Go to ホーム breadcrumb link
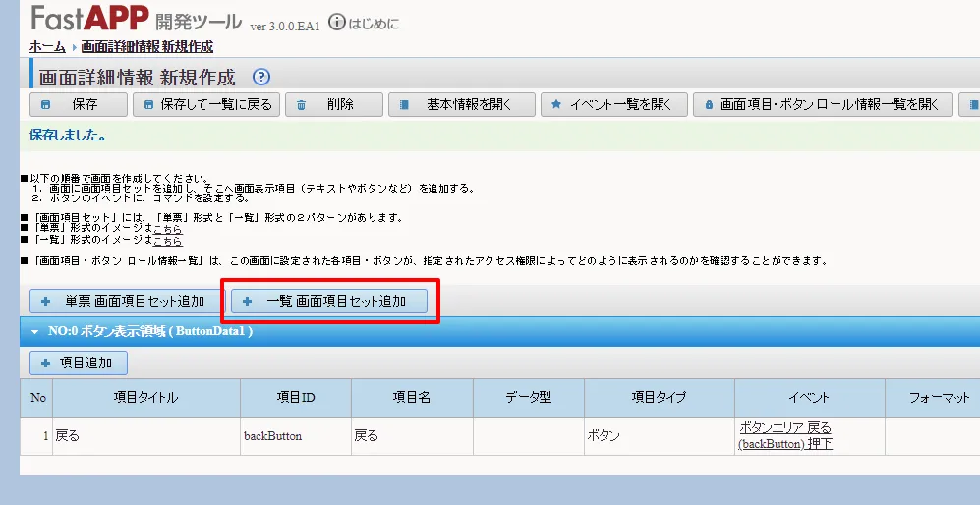This screenshot has width=980, height=505. (x=47, y=47)
